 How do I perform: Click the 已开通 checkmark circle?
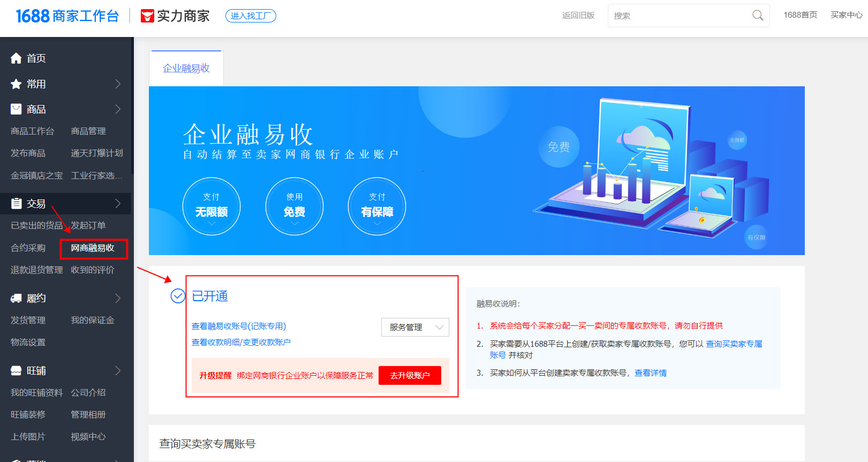pos(178,296)
